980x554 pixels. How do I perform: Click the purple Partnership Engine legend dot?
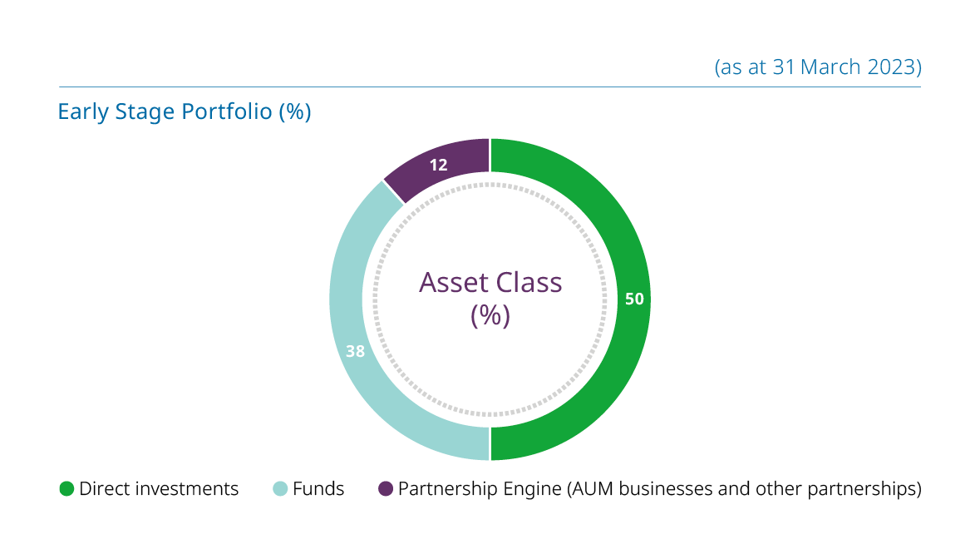click(386, 489)
